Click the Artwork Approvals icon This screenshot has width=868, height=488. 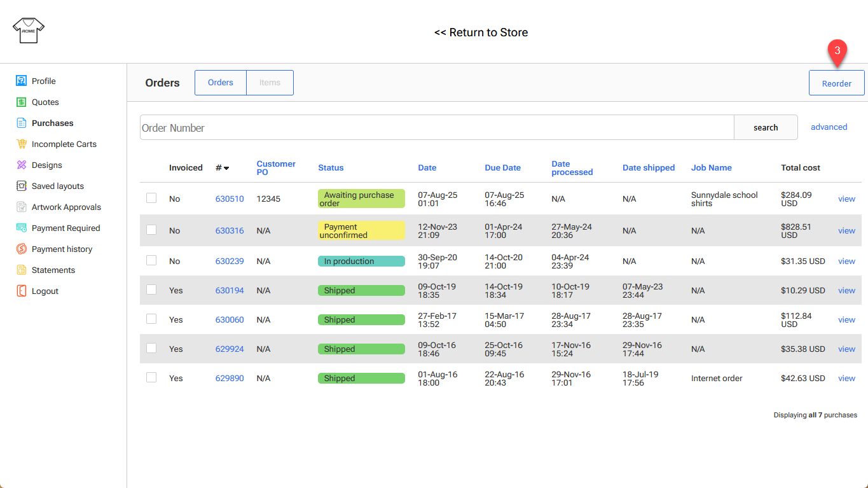coord(21,207)
